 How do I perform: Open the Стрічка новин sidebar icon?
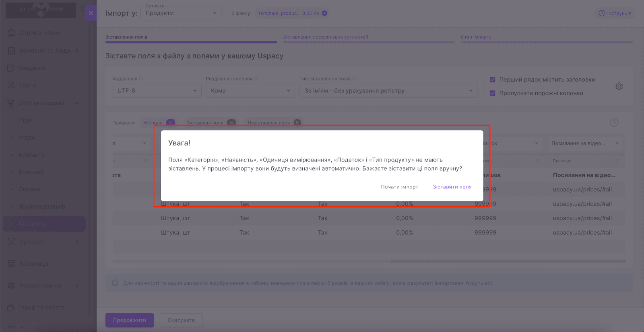[12, 33]
